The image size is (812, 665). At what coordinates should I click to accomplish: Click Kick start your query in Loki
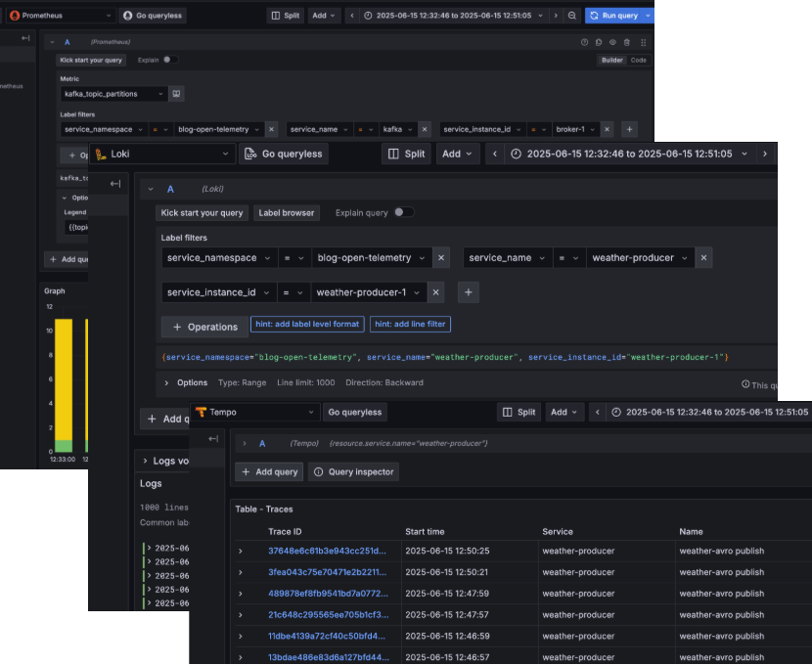coord(202,212)
